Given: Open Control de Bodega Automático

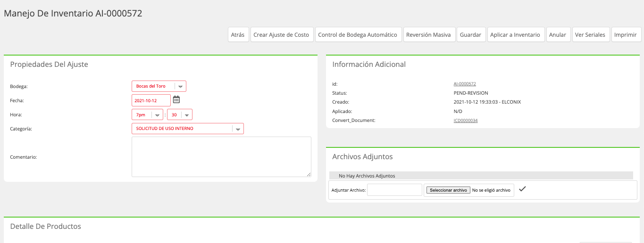Looking at the screenshot, I should point(358,35).
